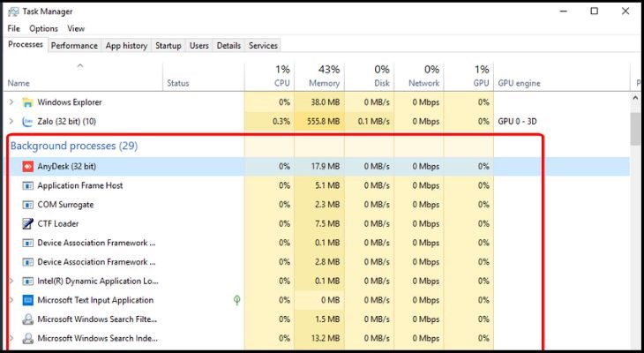Open the View menu
The width and height of the screenshot is (644, 353).
coord(76,28)
